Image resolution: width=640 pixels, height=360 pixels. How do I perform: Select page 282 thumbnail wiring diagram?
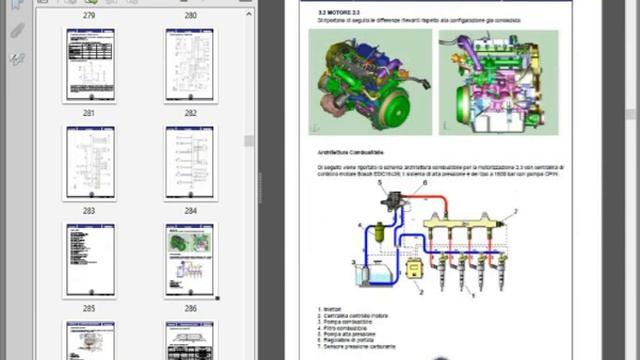pos(190,64)
